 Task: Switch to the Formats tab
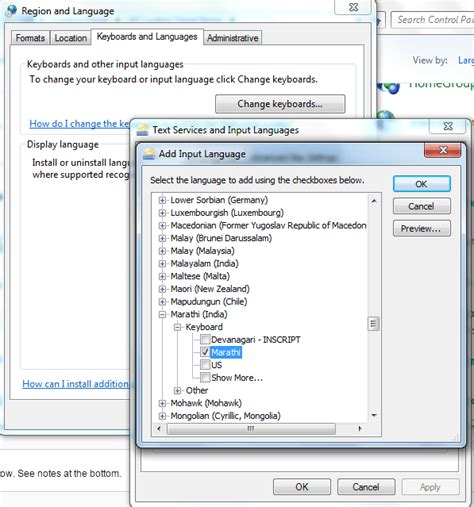[30, 38]
